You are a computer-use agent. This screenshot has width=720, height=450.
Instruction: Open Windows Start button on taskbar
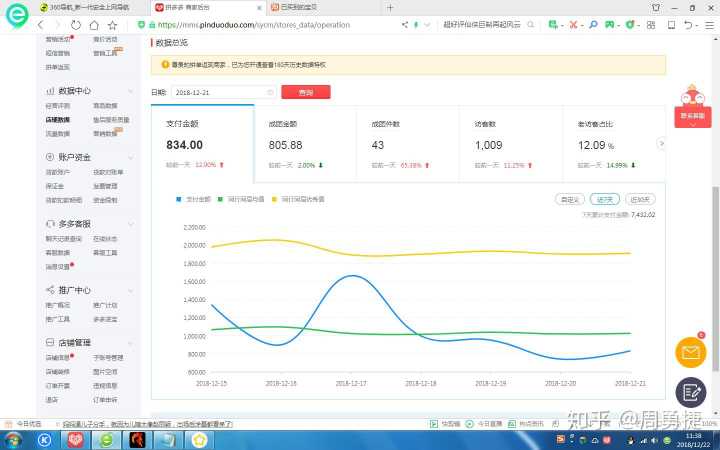click(15, 439)
